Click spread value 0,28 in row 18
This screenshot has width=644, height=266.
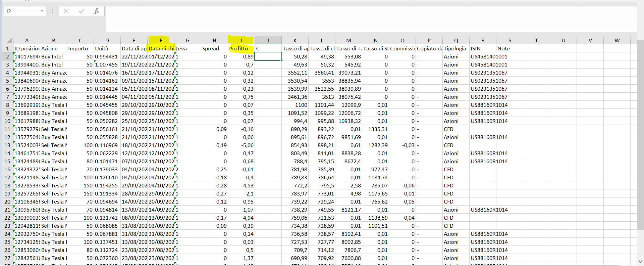(215, 185)
